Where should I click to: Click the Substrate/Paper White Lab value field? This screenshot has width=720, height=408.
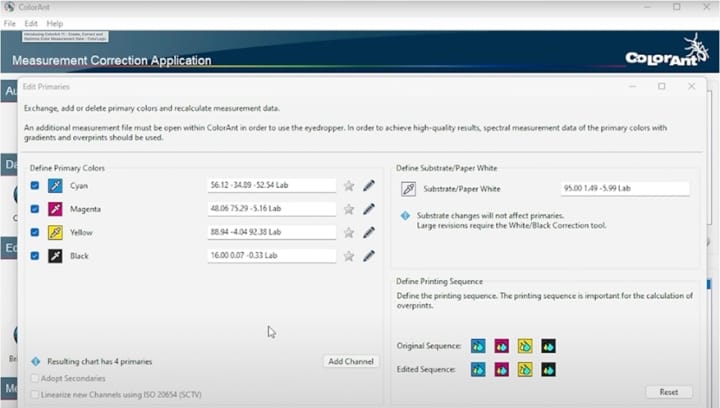coord(625,189)
